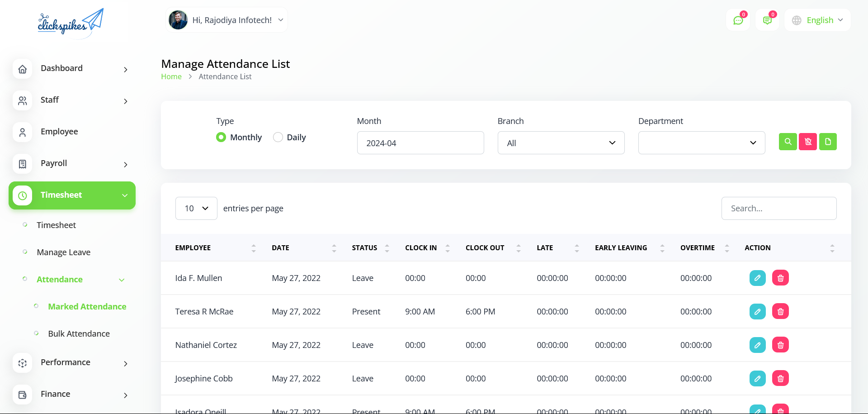Open Manage Leave menu item
The height and width of the screenshot is (414, 868).
[x=63, y=252]
